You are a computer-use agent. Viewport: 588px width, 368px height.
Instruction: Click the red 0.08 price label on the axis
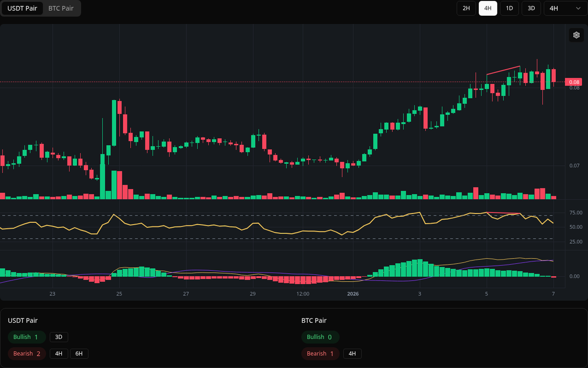572,82
